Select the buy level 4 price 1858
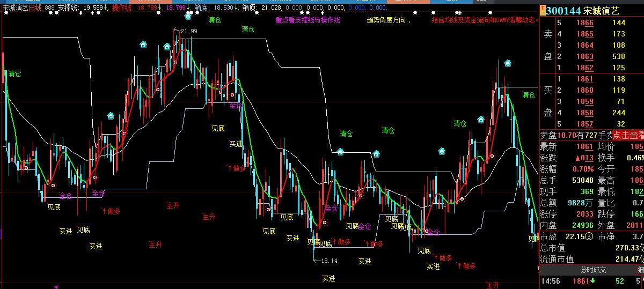 pos(584,113)
